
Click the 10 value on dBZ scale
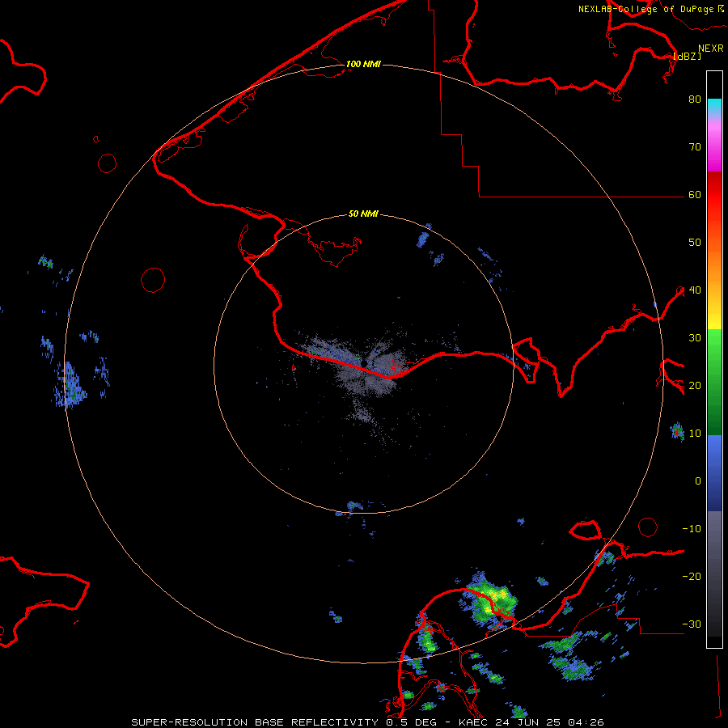click(695, 434)
